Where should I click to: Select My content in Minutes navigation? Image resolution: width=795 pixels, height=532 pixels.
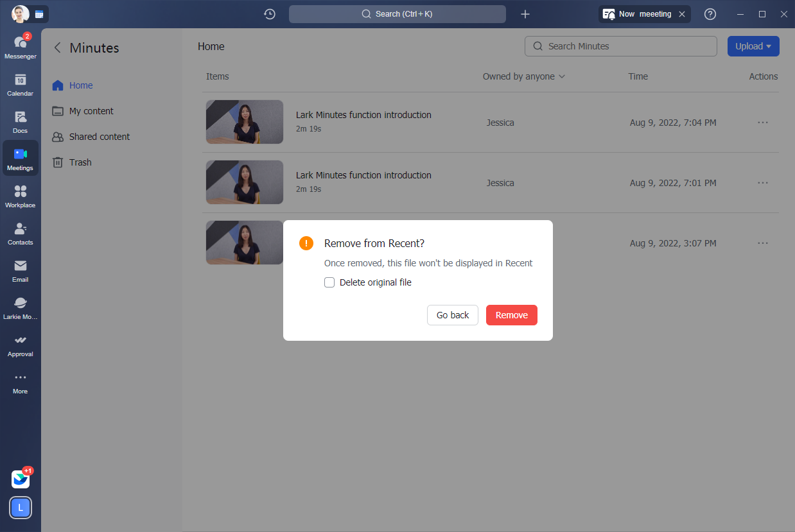click(x=91, y=111)
